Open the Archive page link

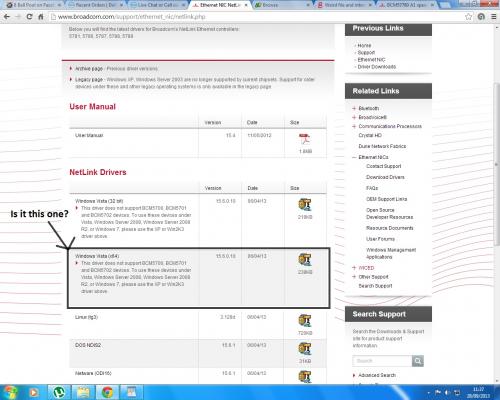coord(89,69)
